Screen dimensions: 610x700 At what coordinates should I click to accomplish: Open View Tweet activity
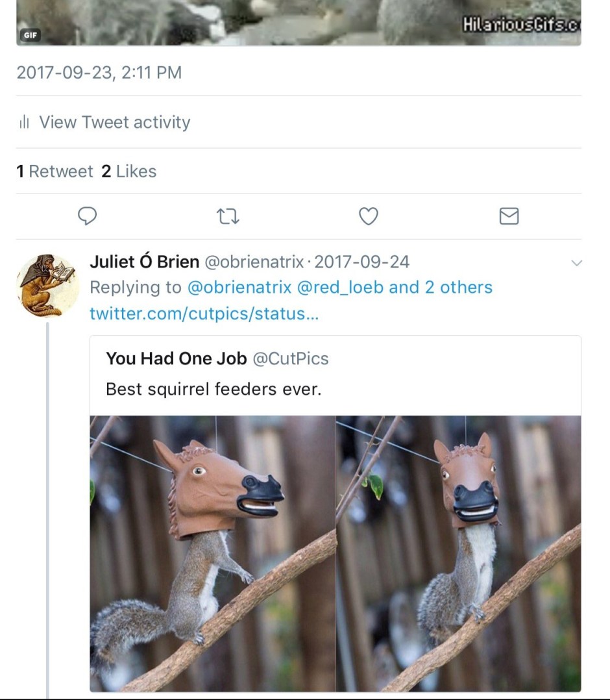pos(114,122)
